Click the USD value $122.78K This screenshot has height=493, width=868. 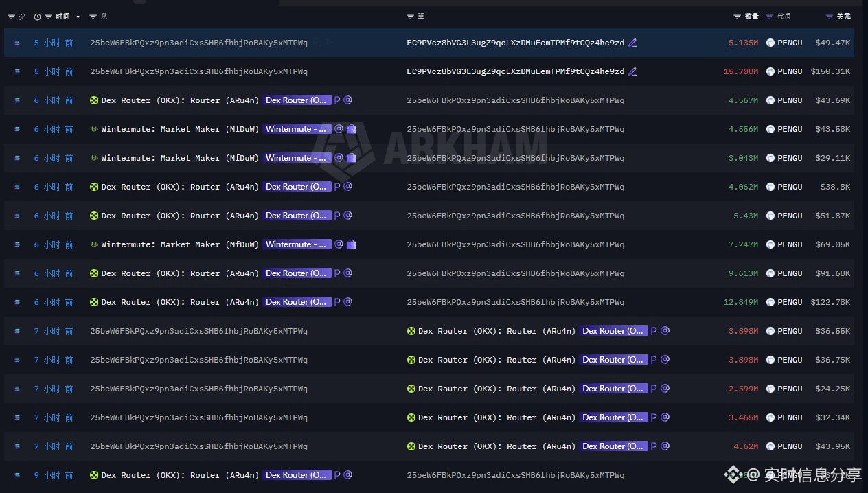[x=831, y=302]
